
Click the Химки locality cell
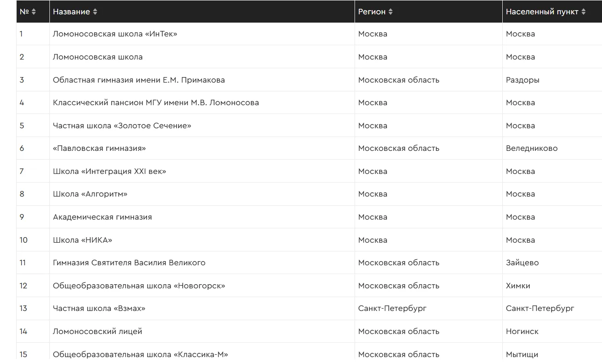(552, 286)
